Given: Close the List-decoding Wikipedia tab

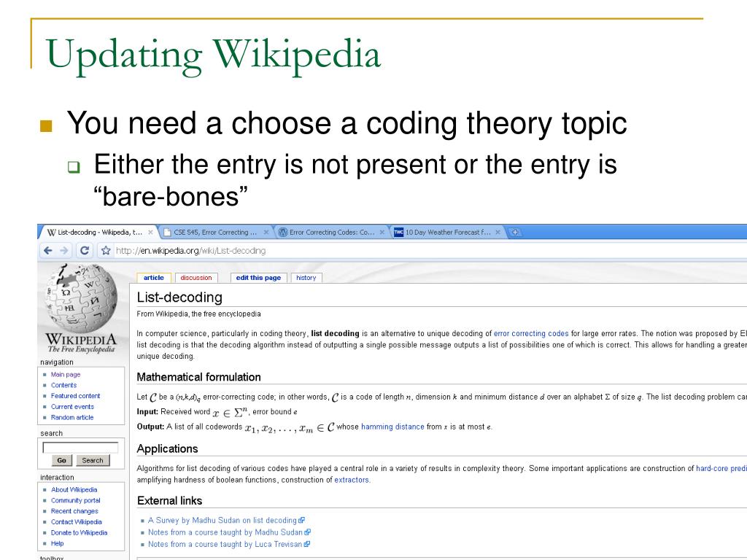Looking at the screenshot, I should 150,233.
